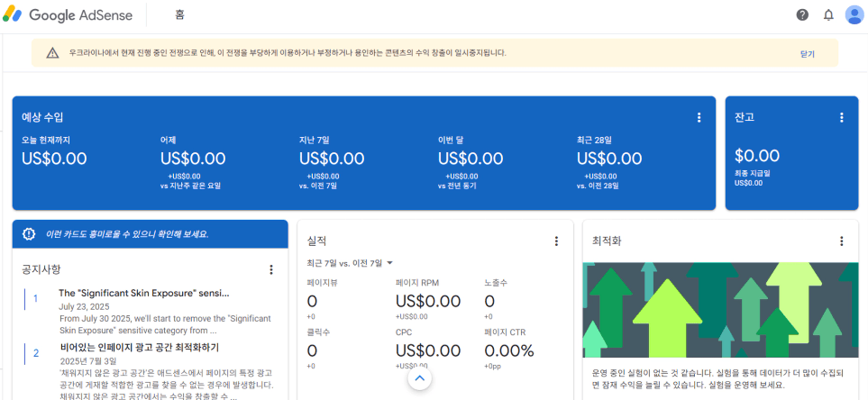Open the 예상 수입 card three-dot menu

tap(699, 117)
